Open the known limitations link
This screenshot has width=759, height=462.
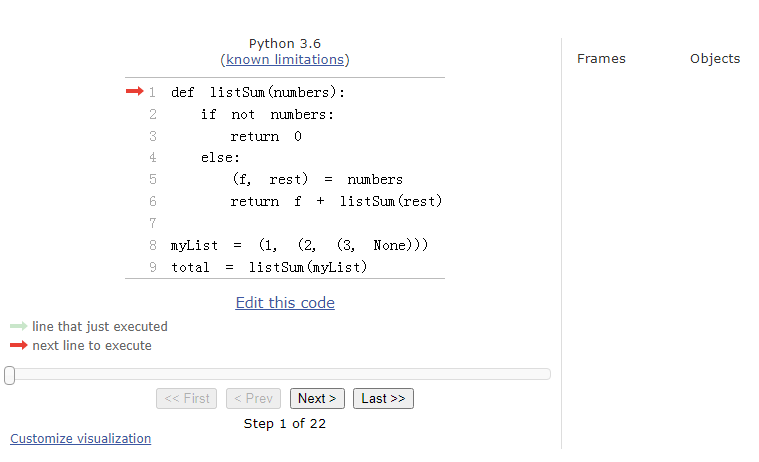click(285, 60)
